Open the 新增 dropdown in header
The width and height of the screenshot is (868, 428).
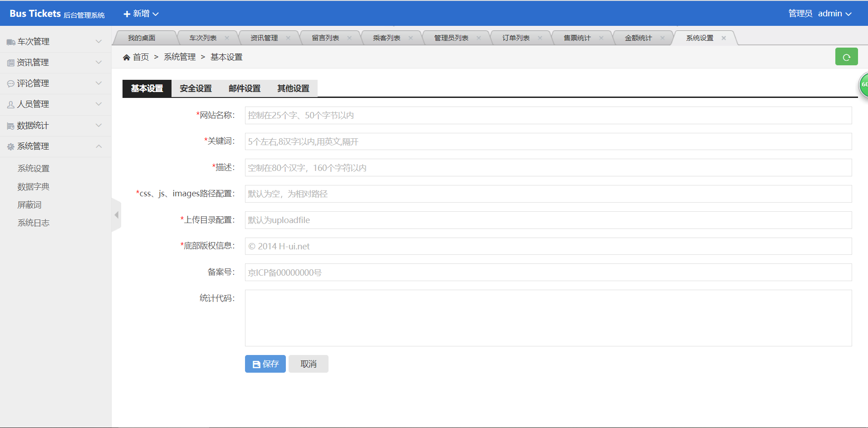tap(141, 14)
